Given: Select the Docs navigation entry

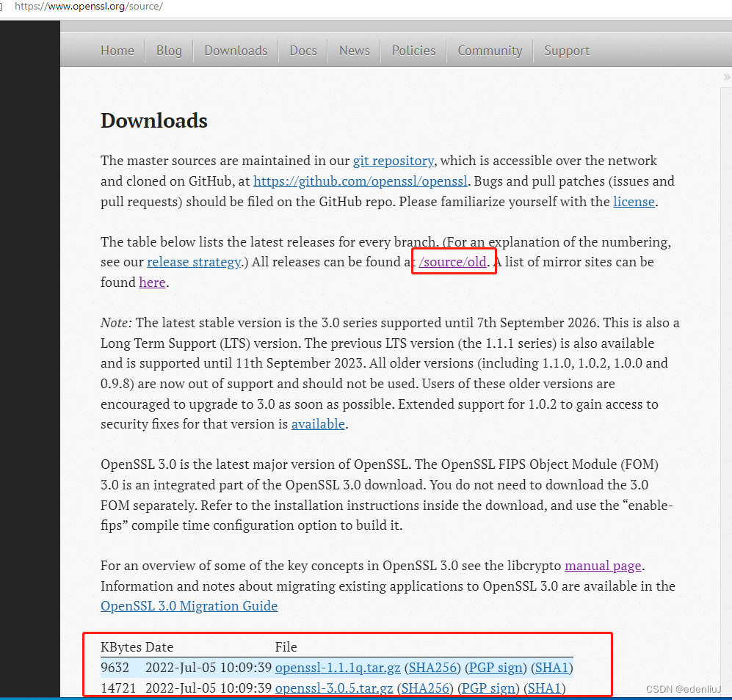Looking at the screenshot, I should 302,50.
